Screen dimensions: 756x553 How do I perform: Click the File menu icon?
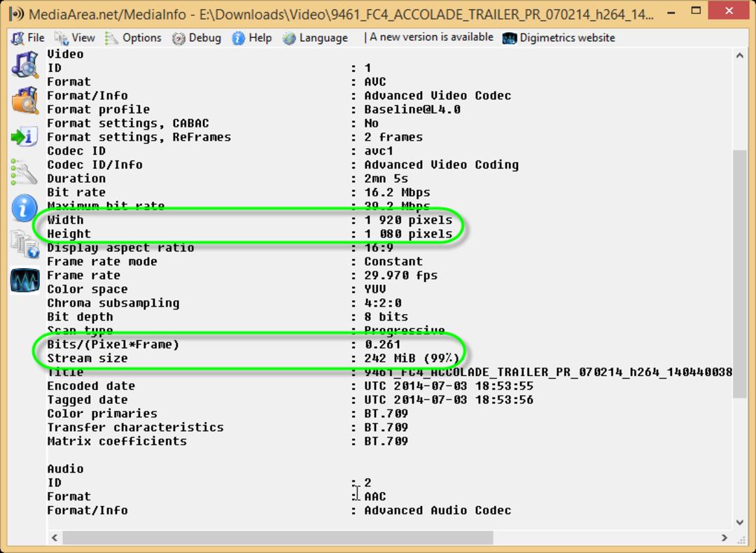click(x=17, y=38)
